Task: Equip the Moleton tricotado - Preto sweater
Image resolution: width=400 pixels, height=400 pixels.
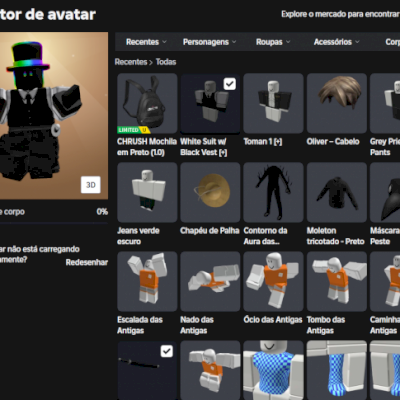Action: [337, 192]
